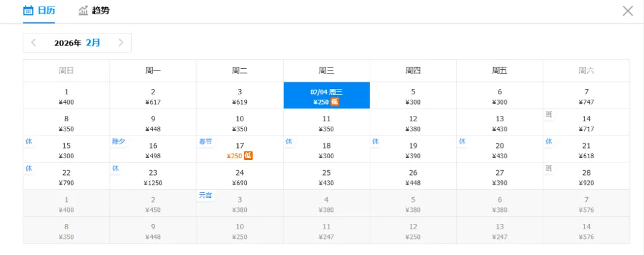Screen dimensions: 644x255
Task: Select February 13 priced ¥430
Action: click(x=500, y=122)
